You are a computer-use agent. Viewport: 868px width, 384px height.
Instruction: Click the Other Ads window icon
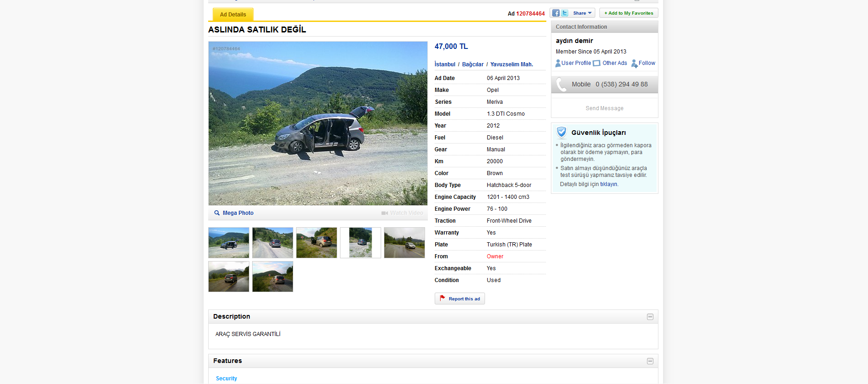[597, 64]
